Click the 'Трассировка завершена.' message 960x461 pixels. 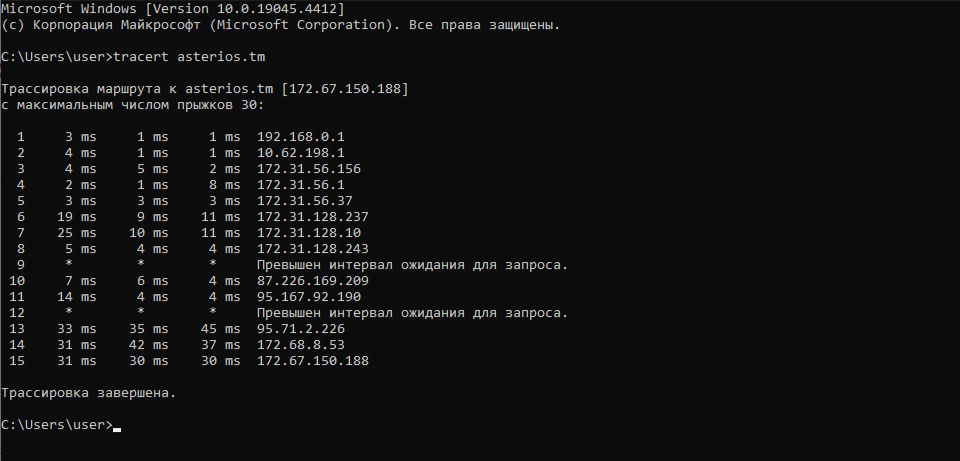pos(89,393)
